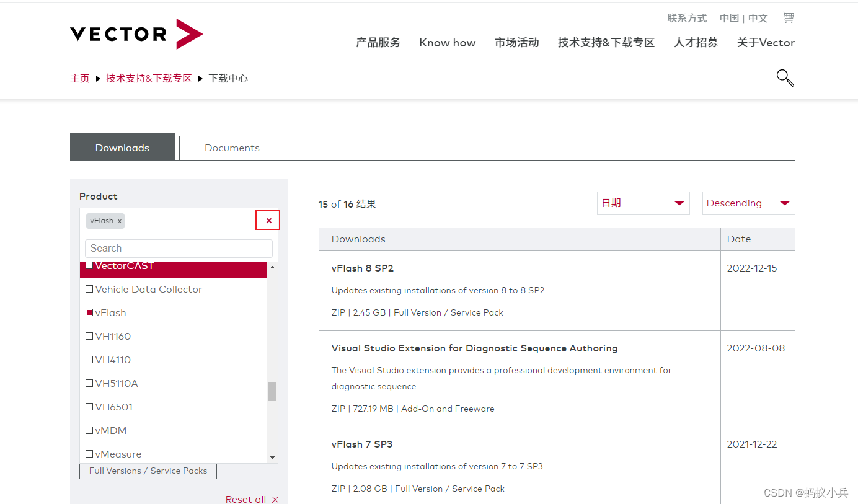Open the 日期 sort dropdown
This screenshot has width=858, height=504.
click(x=643, y=203)
